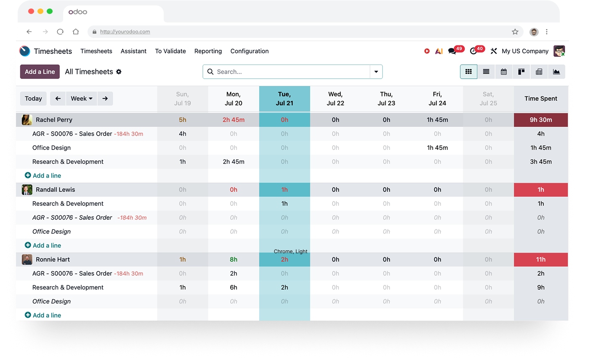The width and height of the screenshot is (593, 364).
Task: Click the Add a Line button
Action: [x=40, y=72]
